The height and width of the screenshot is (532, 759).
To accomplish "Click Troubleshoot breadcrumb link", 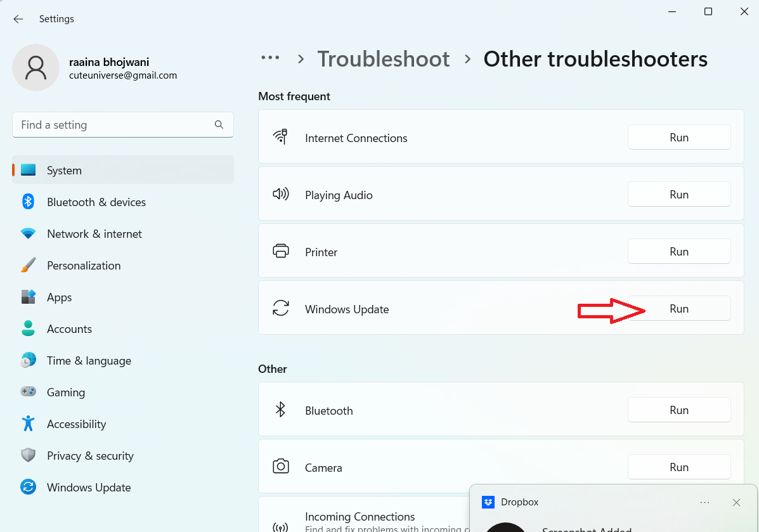I will (x=384, y=59).
